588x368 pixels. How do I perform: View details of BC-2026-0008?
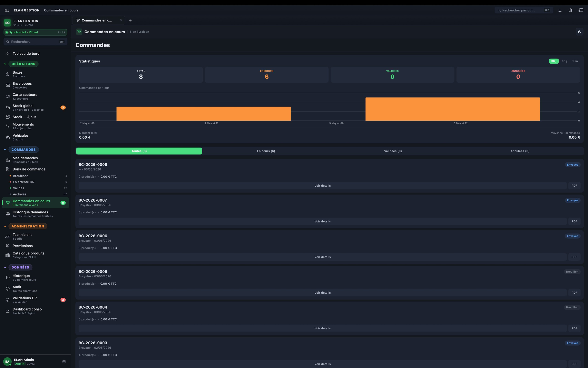tap(322, 186)
